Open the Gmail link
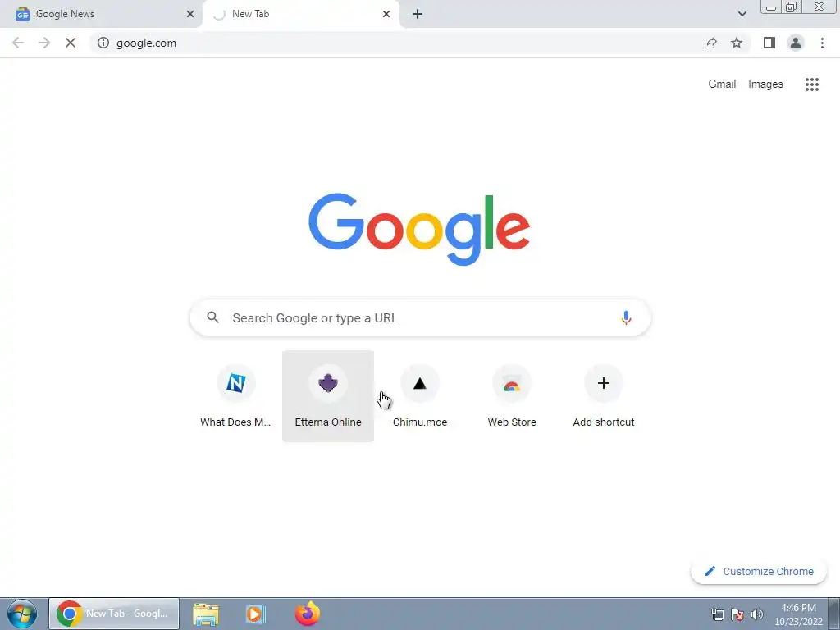Screen dimensions: 840x630 point(722,84)
